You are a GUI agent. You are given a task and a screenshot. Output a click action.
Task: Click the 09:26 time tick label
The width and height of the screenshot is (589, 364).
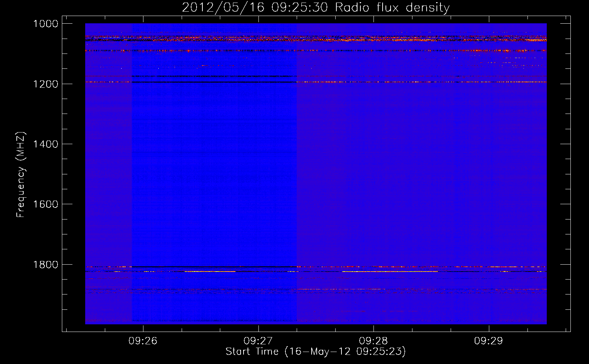[x=143, y=341]
